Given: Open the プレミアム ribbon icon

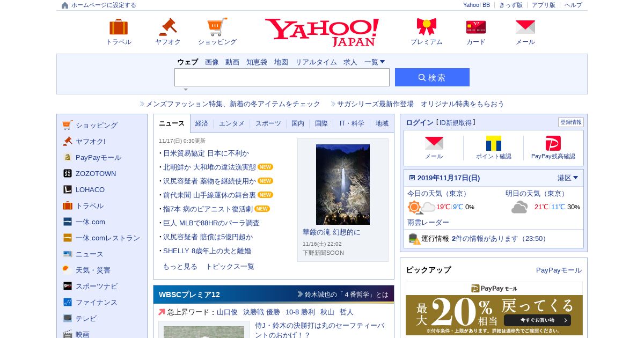Looking at the screenshot, I should 427,27.
